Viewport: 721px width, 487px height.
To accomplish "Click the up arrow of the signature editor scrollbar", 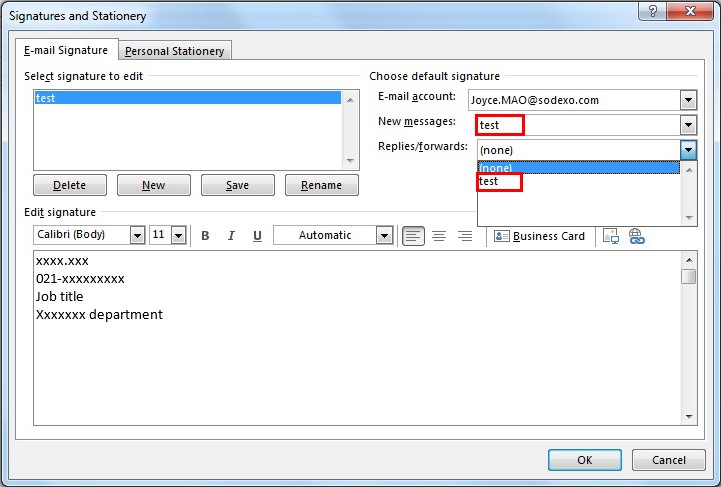I will pyautogui.click(x=688, y=260).
